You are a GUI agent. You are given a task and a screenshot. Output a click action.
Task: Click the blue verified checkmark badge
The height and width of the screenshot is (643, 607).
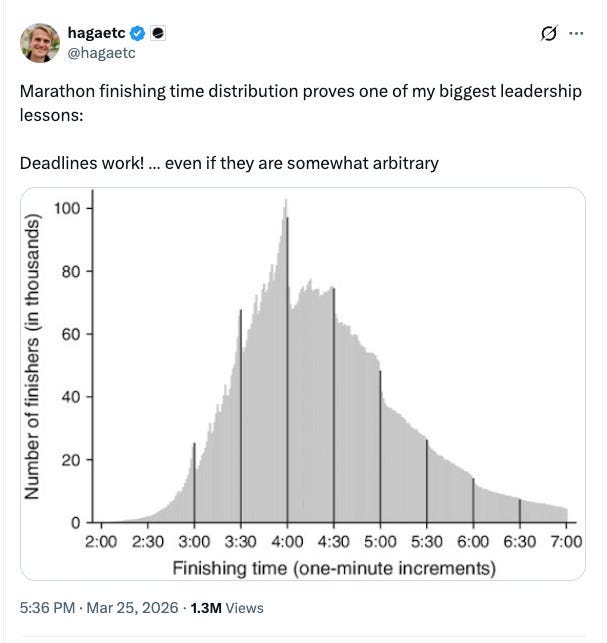[x=137, y=33]
